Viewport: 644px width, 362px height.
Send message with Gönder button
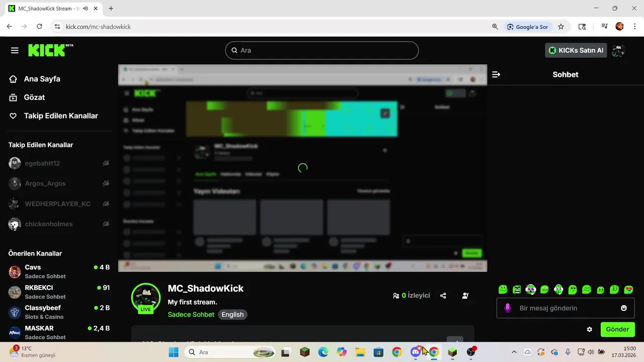coord(617,329)
